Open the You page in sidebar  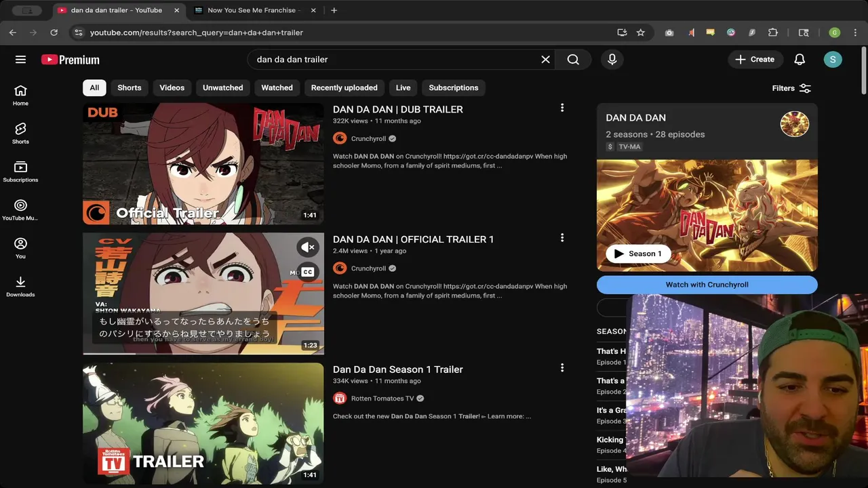(20, 248)
